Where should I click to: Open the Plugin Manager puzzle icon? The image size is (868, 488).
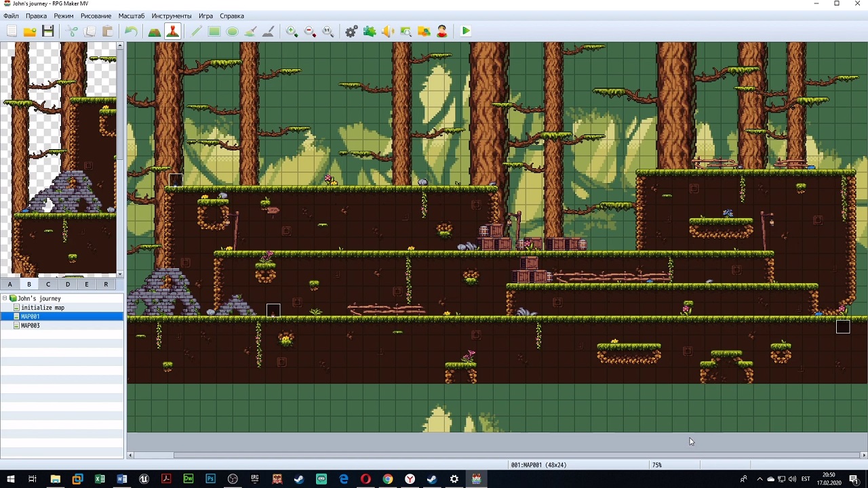point(370,31)
